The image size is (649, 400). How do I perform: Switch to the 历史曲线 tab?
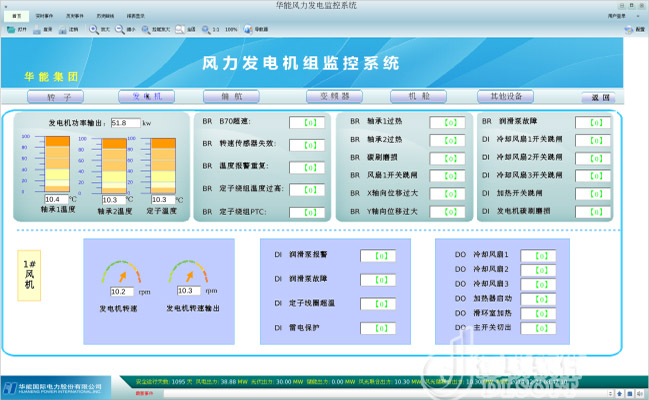pyautogui.click(x=105, y=17)
